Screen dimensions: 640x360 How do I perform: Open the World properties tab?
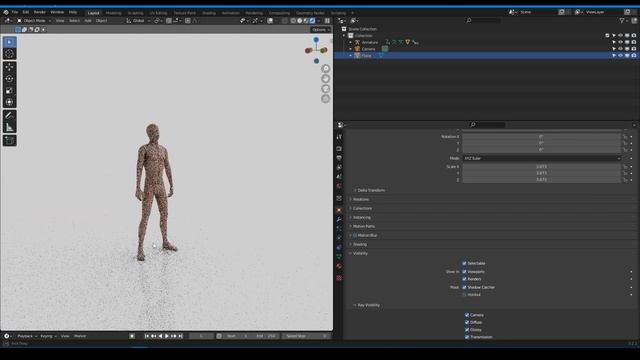pyautogui.click(x=339, y=186)
